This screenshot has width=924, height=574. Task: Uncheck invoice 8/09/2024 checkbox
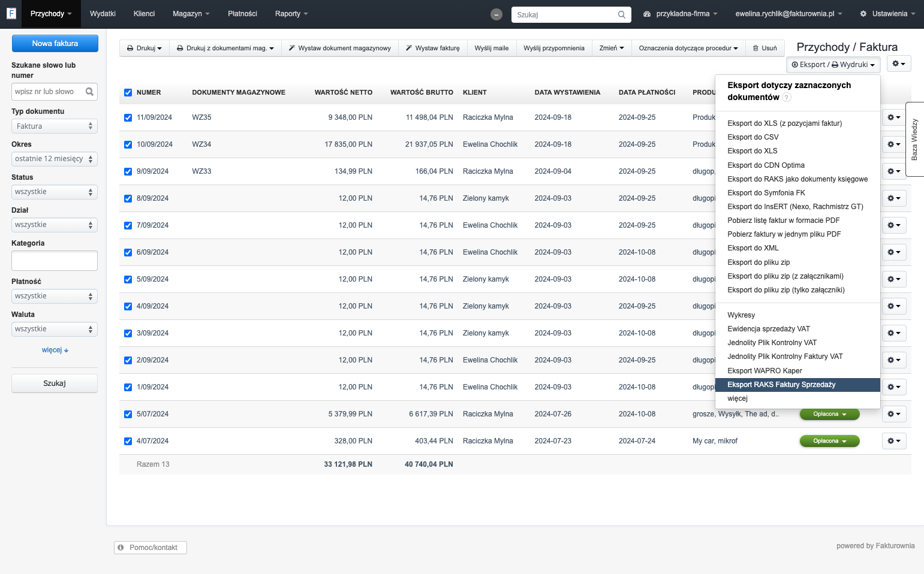click(128, 198)
